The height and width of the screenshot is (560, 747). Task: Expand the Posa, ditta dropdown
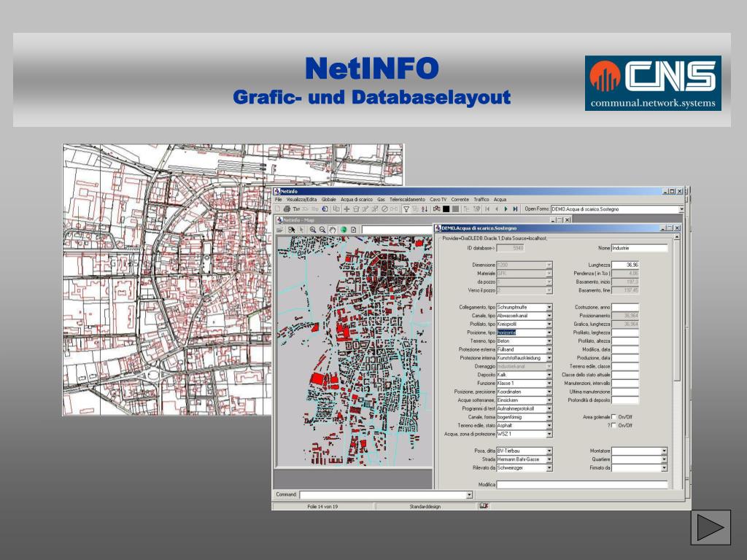[549, 451]
